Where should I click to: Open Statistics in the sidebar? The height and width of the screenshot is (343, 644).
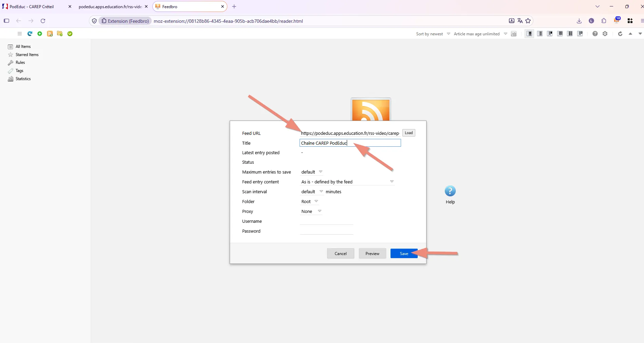click(23, 79)
